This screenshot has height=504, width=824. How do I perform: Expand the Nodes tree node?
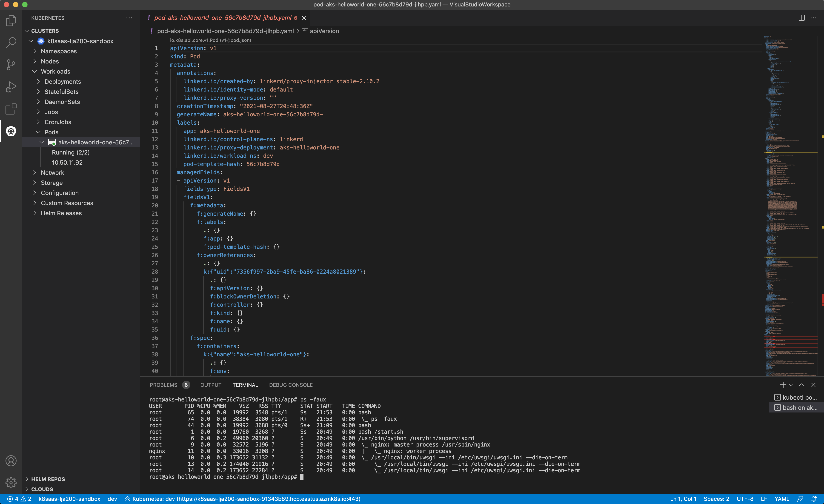pos(34,61)
